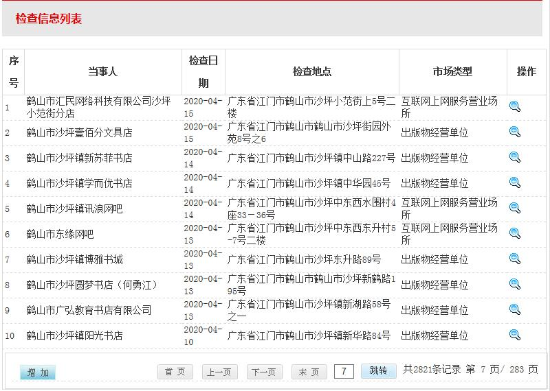The height and width of the screenshot is (391, 550).
Task: Select party name 鹤山市广弘教育书店有限公司
Action: tap(89, 310)
